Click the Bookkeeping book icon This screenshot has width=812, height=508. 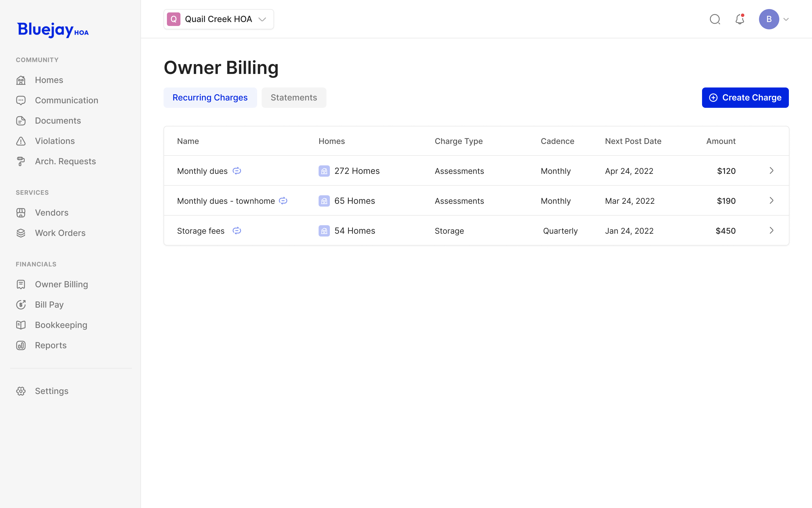[21, 325]
